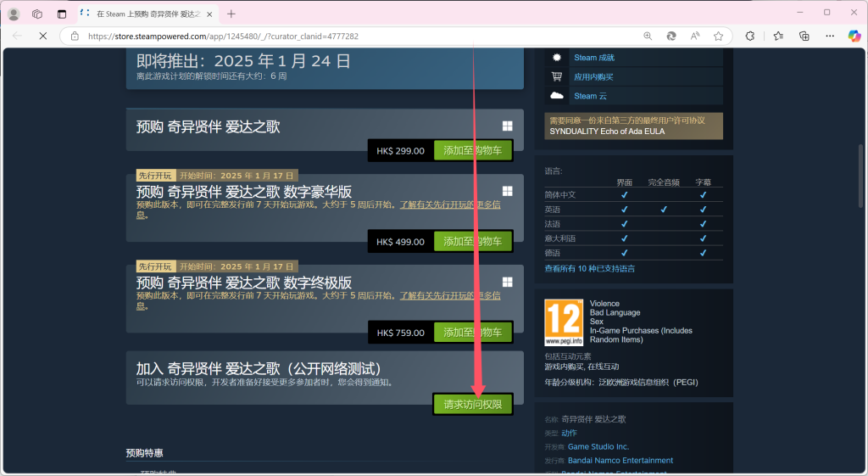Open the 动作 genre link
Image resolution: width=868 pixels, height=476 pixels.
click(x=569, y=433)
